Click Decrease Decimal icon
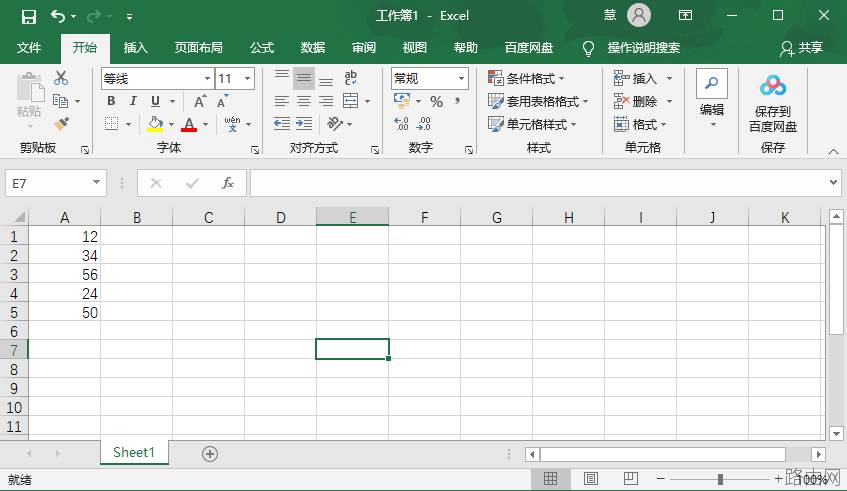 [424, 124]
